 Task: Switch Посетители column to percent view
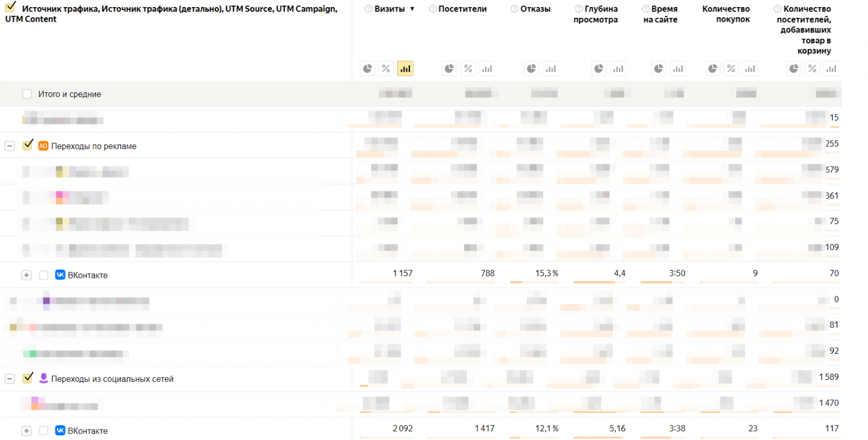(x=468, y=68)
